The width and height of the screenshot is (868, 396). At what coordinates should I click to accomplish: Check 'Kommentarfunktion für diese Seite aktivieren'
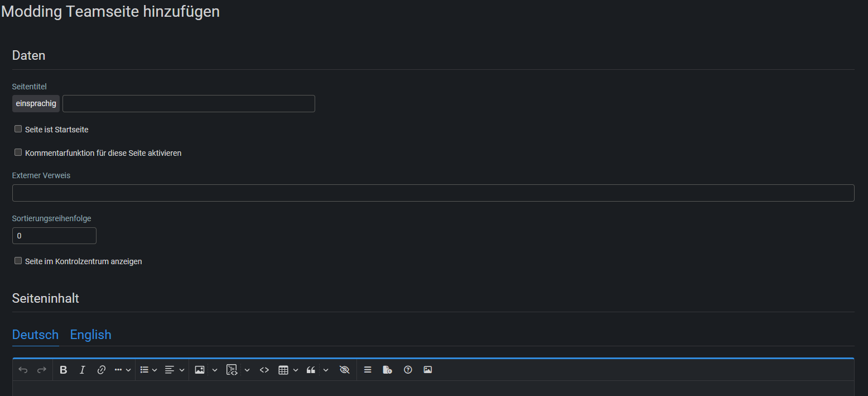[x=18, y=152]
